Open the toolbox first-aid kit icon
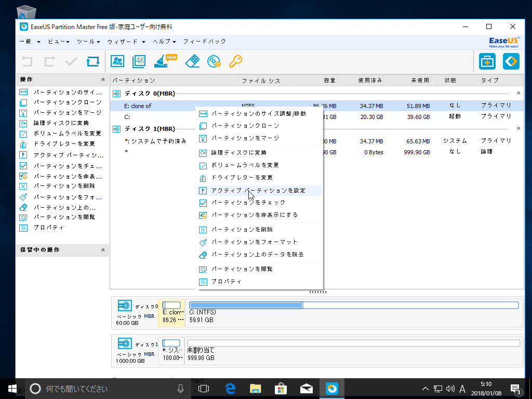The height and width of the screenshot is (399, 532). (487, 61)
